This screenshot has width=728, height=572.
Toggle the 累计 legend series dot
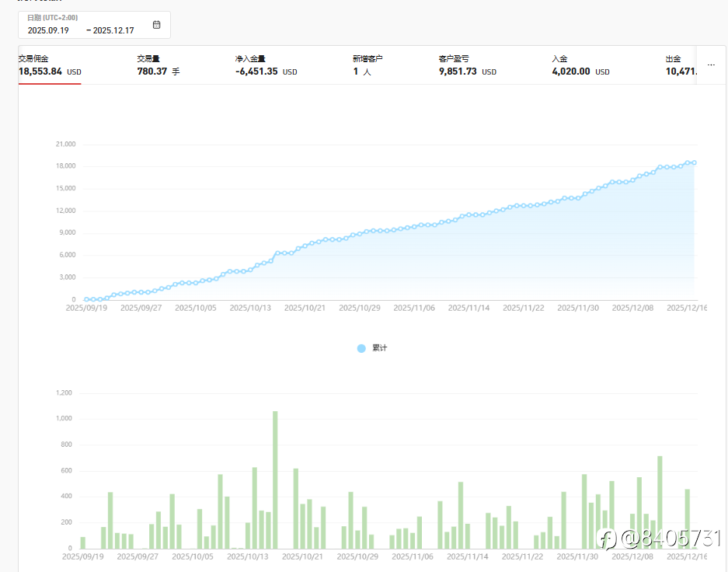coord(361,348)
